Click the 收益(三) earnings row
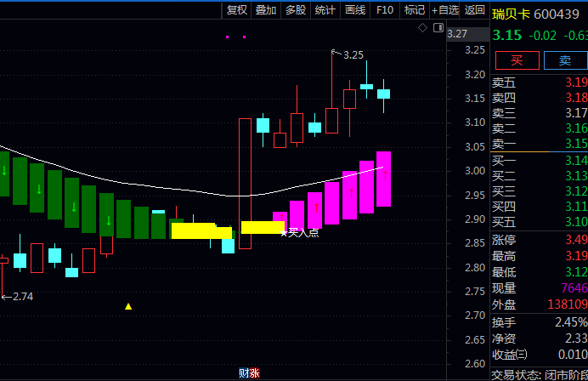 click(x=540, y=355)
